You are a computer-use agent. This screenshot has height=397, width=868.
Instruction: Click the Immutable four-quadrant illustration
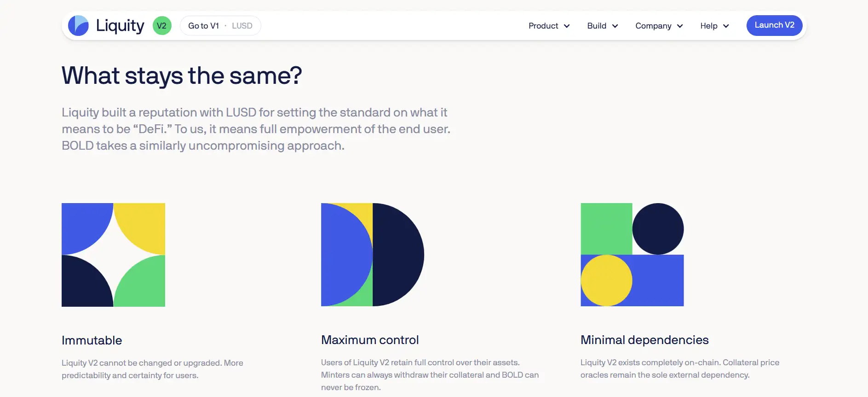click(x=113, y=255)
